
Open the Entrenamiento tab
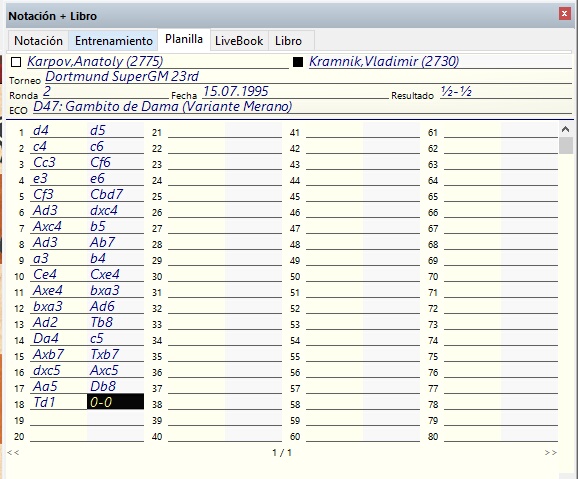(114, 41)
